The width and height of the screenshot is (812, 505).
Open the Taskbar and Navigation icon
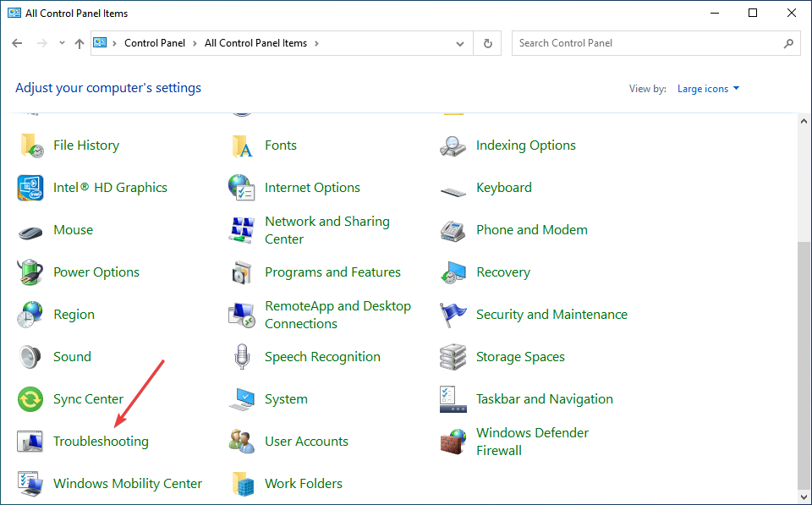pyautogui.click(x=453, y=399)
